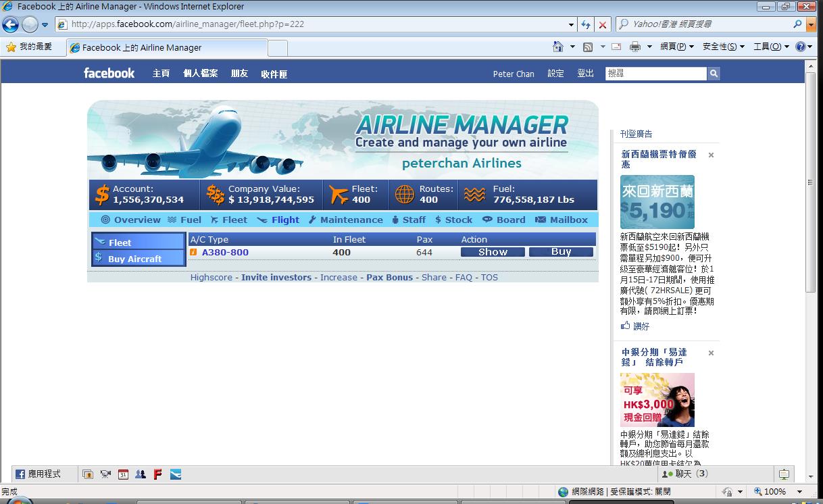The height and width of the screenshot is (504, 823).
Task: Click the Read mail icon
Action: [x=616, y=47]
